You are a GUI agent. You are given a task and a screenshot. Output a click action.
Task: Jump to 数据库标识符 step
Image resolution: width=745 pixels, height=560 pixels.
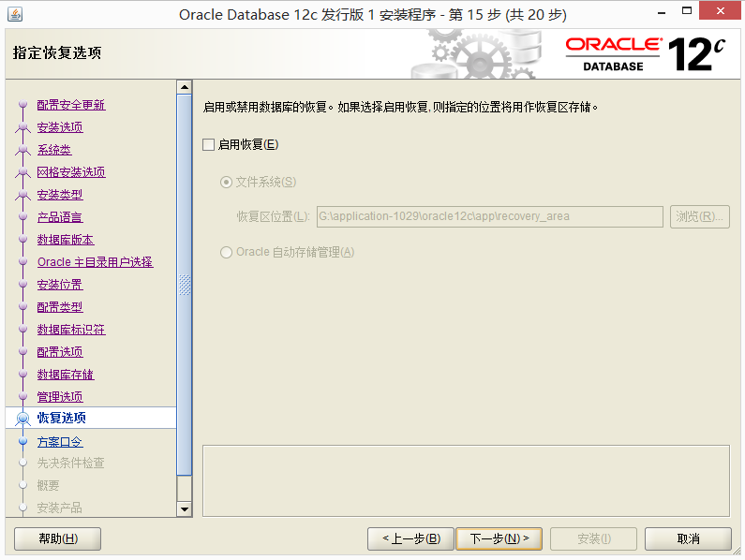71,330
